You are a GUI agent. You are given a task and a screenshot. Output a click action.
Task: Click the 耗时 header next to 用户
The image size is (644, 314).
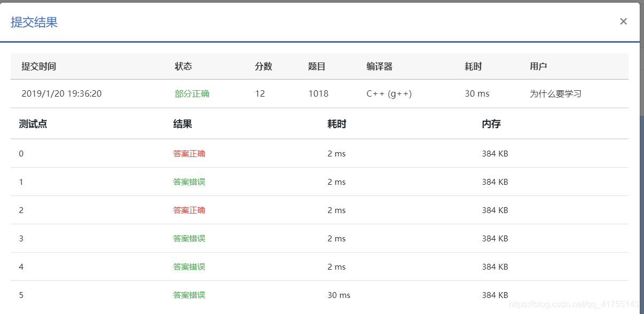pos(473,67)
